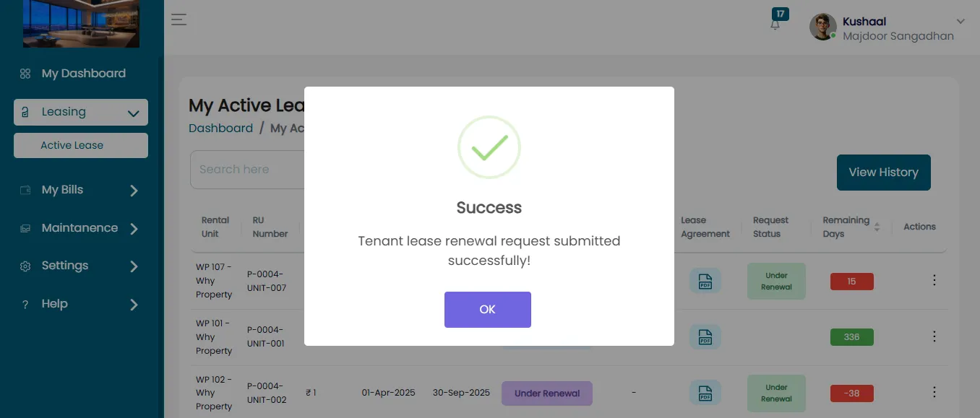
Task: Open the lease agreement PDF for WP 107
Action: pos(705,281)
